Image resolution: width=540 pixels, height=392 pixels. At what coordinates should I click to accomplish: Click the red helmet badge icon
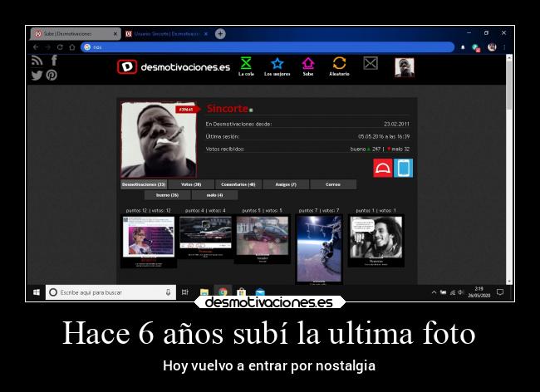pyautogui.click(x=383, y=168)
